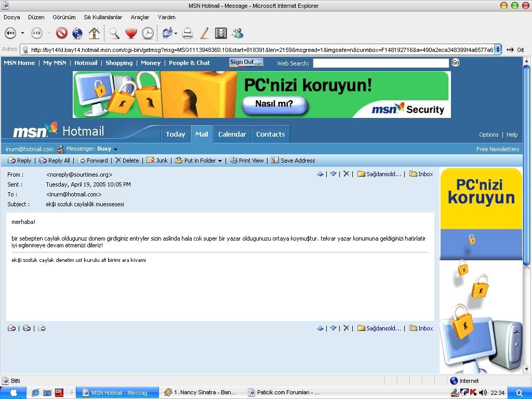The width and height of the screenshot is (532, 399).
Task: Click volume speaker tray icon
Action: pos(483,393)
